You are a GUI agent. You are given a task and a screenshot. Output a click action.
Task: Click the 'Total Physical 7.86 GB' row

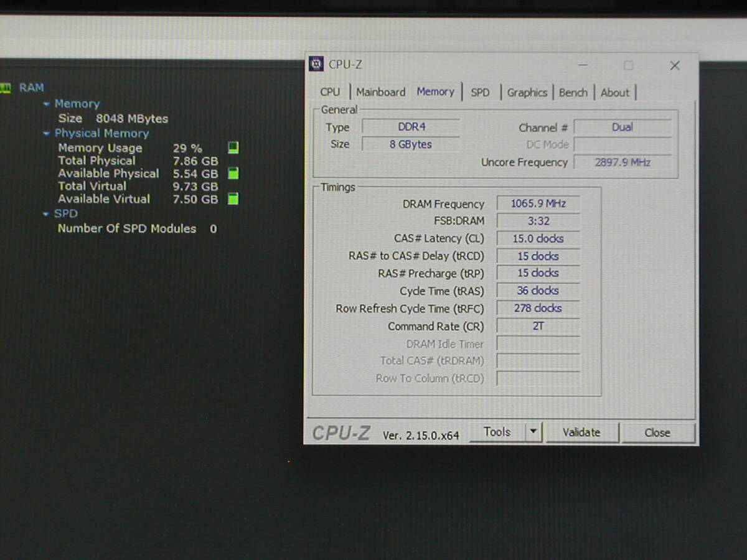point(138,161)
